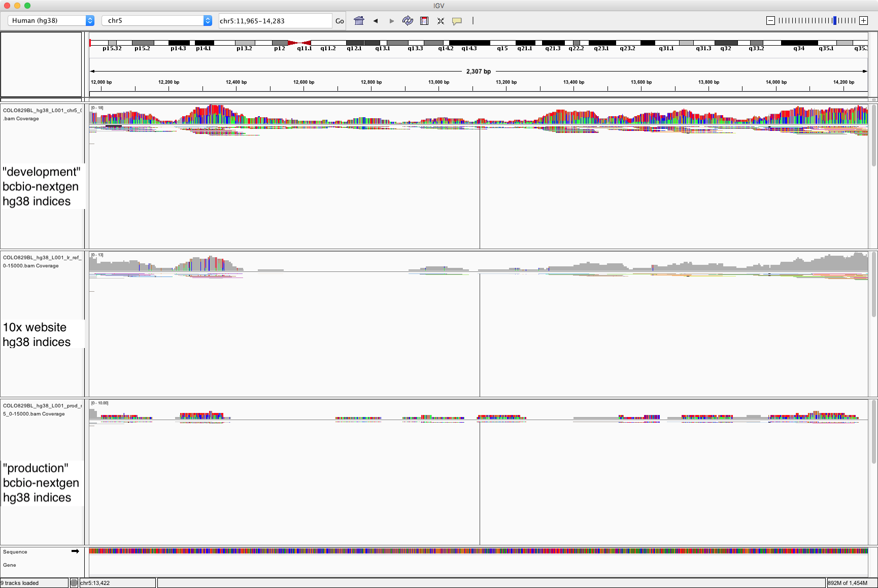Select the define region of interest tool
Screen dimensions: 878x588
point(424,21)
